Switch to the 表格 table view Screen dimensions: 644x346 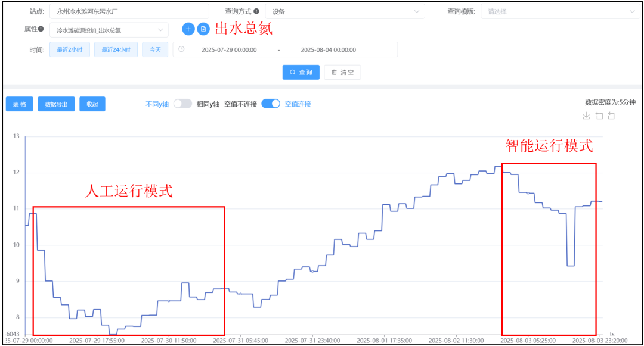point(20,104)
